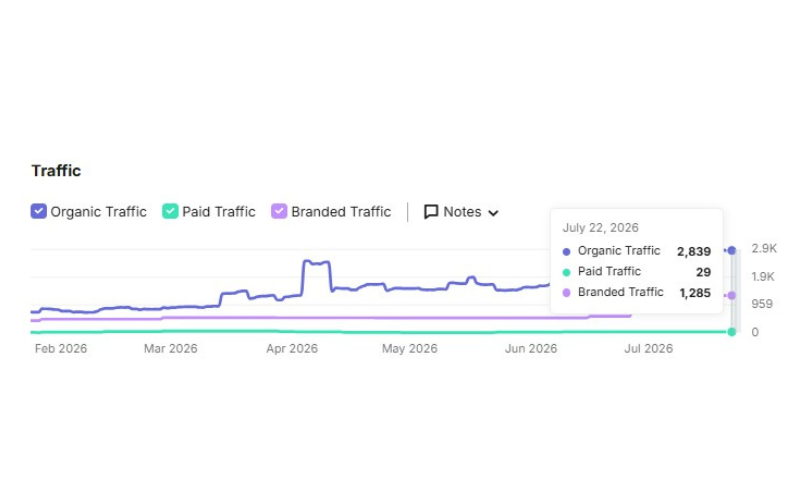
Task: Select the Jun 2026 axis label
Action: (x=531, y=348)
